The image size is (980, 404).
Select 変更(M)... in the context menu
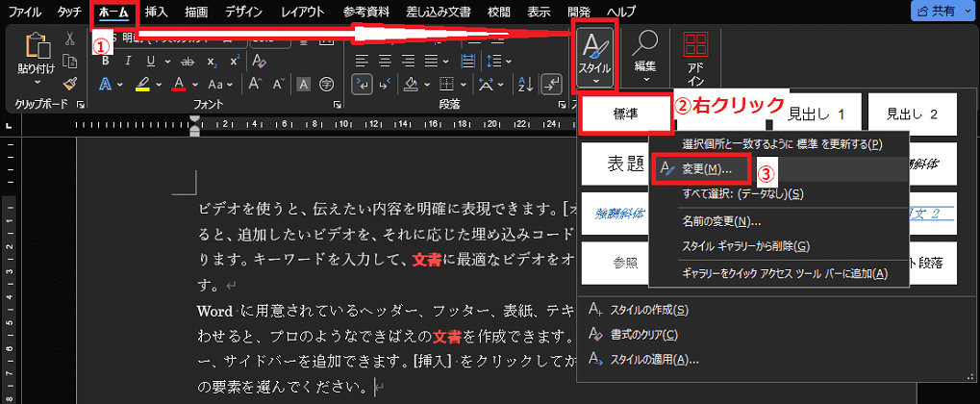(x=706, y=168)
